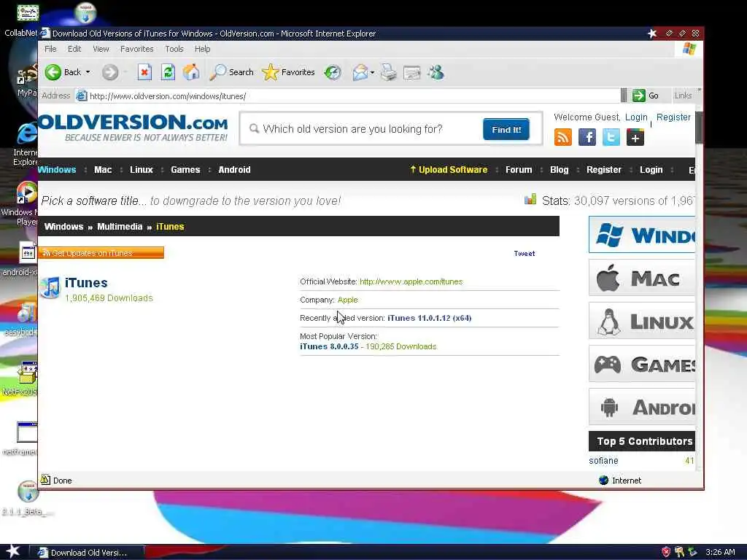Open the Twitter bird icon

[x=611, y=137]
